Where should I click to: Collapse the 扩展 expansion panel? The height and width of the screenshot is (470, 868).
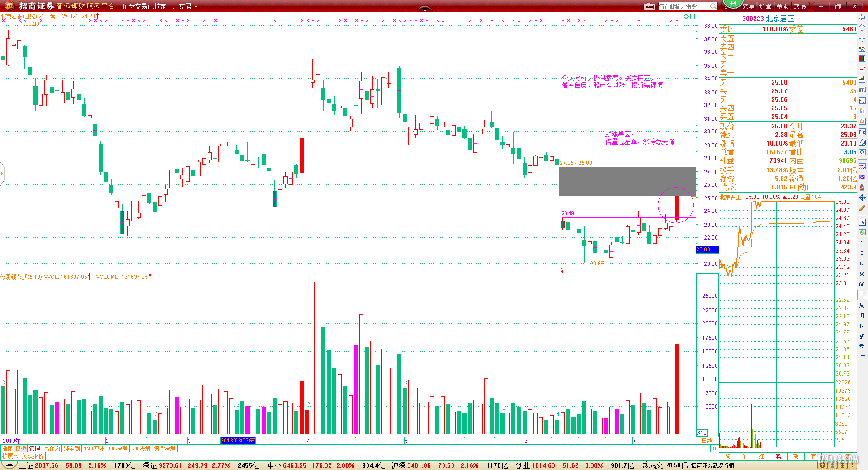(10, 456)
